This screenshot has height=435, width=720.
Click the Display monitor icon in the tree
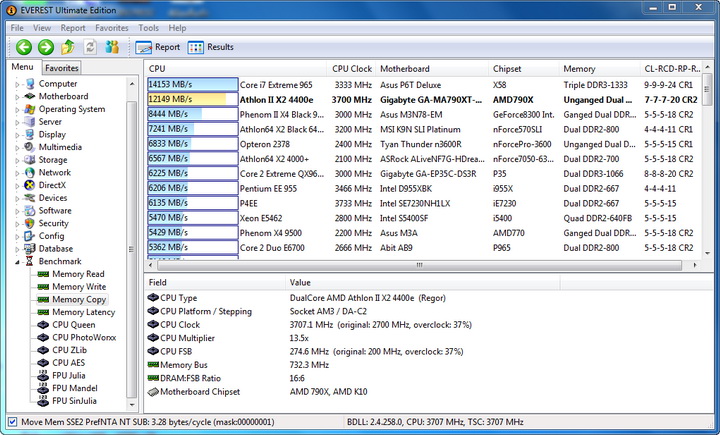[30, 134]
